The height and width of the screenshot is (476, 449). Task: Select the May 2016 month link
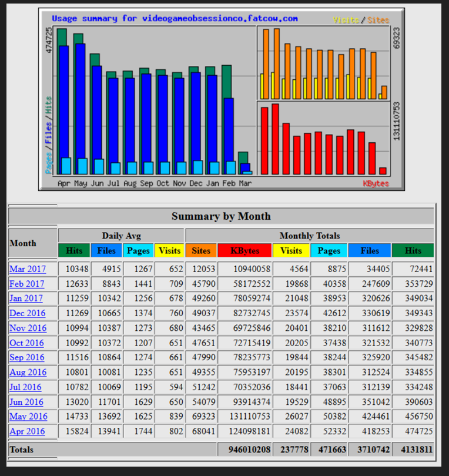point(28,417)
